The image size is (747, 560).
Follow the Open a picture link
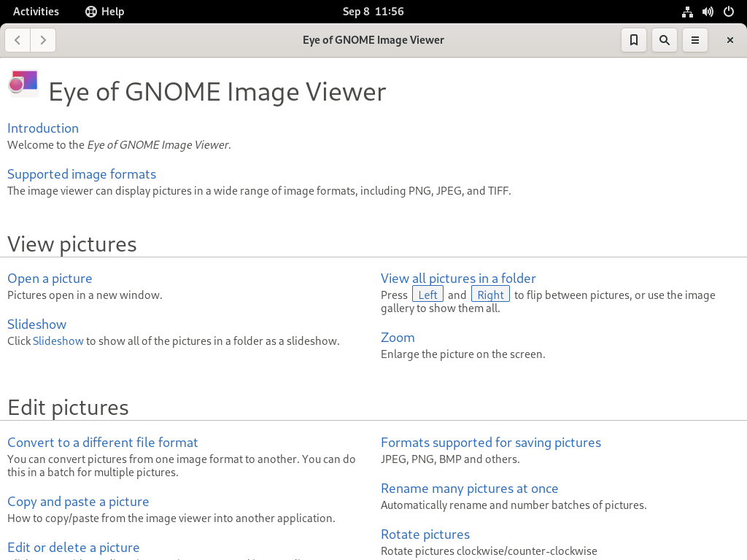pos(50,279)
